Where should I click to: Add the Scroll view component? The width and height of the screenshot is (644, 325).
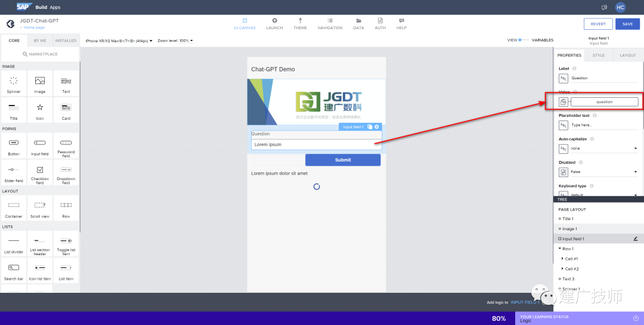(40, 208)
